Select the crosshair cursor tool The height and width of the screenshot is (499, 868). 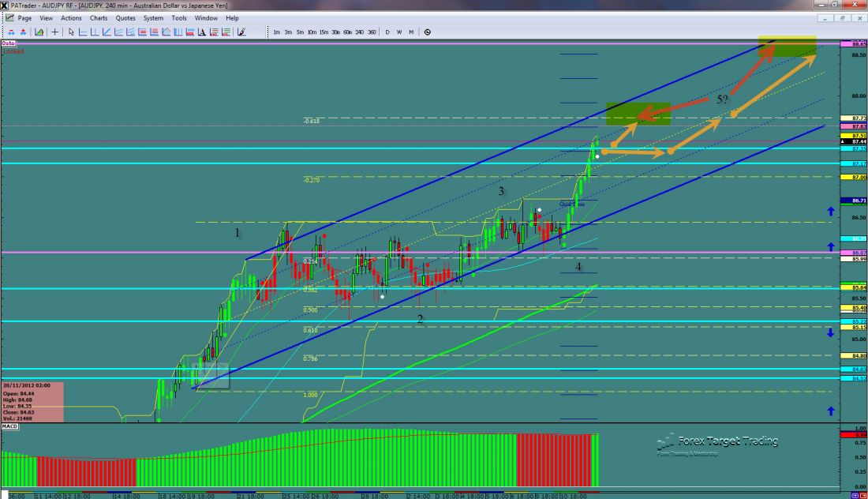(x=55, y=32)
